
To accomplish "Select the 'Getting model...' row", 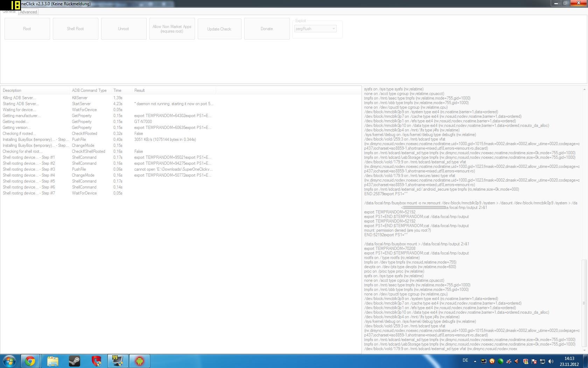I will click(x=108, y=122).
